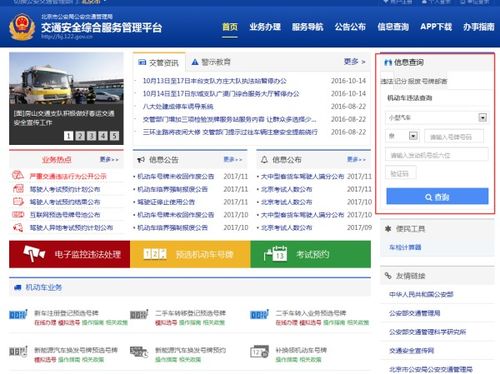Open the 三环主路夜间大修 news headline

(230, 132)
